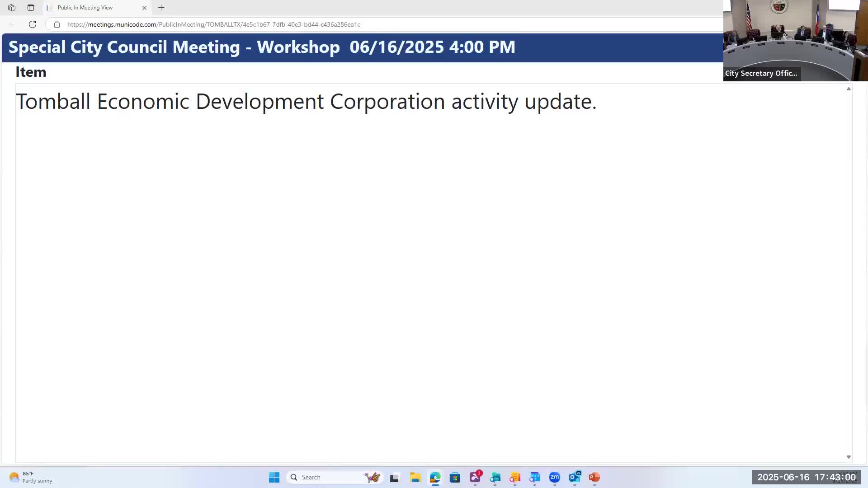Open the browser workspaces icon
Image resolution: width=868 pixels, height=488 pixels.
(x=12, y=8)
